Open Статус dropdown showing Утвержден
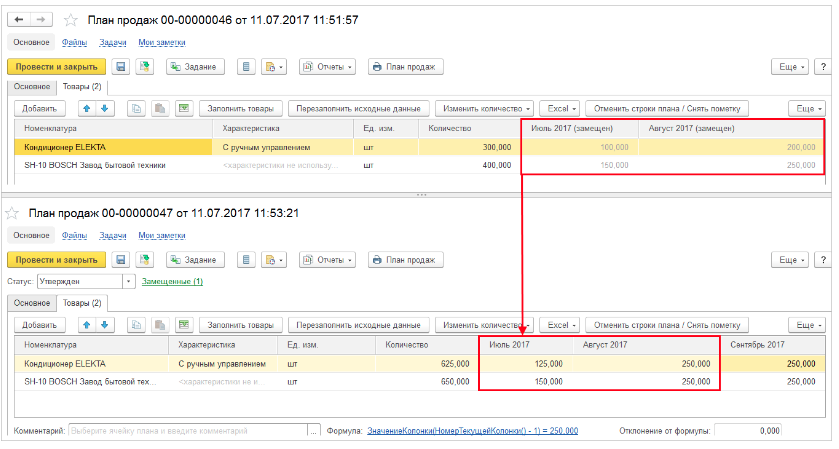Screen dimensions: 839x449 click(x=129, y=281)
